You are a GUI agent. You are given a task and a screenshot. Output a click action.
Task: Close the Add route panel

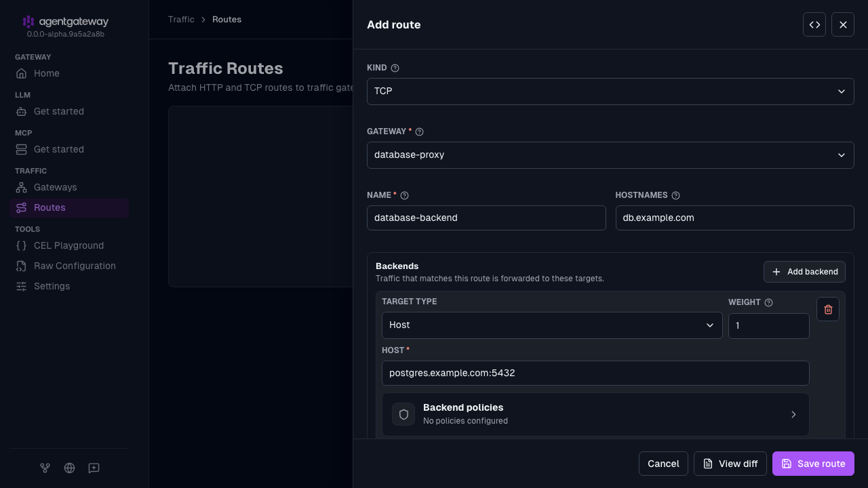[843, 24]
